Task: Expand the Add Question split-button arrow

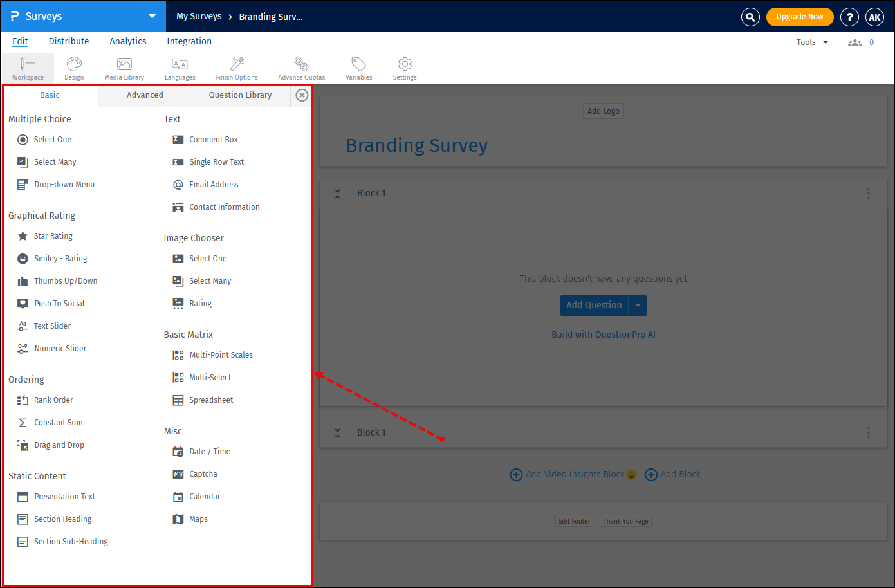Action: pyautogui.click(x=638, y=305)
